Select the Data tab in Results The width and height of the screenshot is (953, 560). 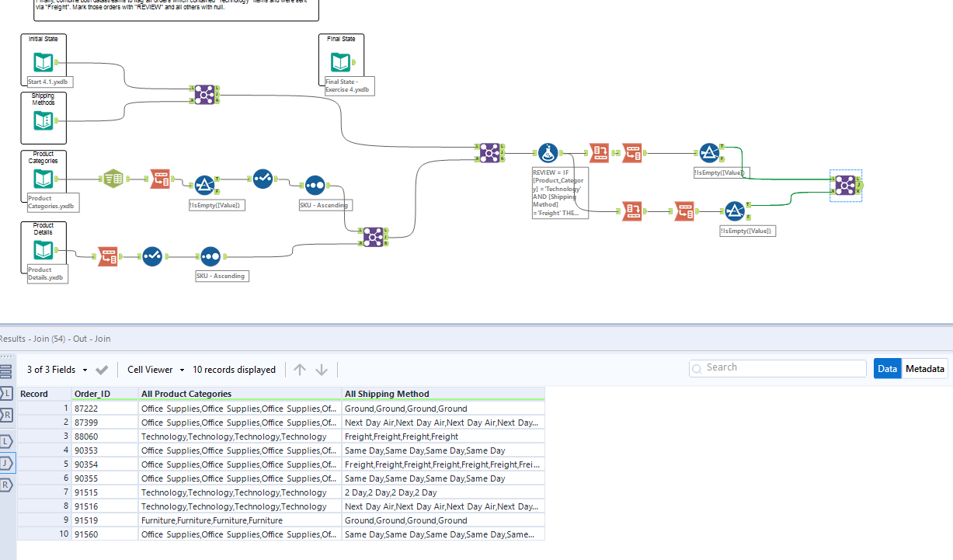coord(888,368)
